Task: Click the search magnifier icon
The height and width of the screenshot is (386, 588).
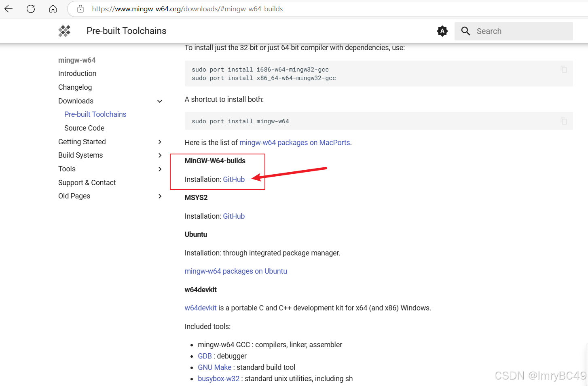Action: 465,31
